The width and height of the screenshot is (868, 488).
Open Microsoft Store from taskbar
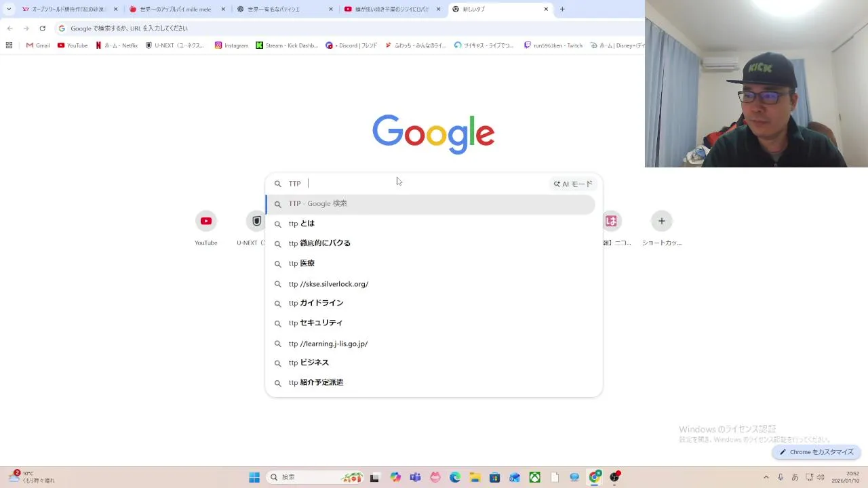click(x=495, y=477)
